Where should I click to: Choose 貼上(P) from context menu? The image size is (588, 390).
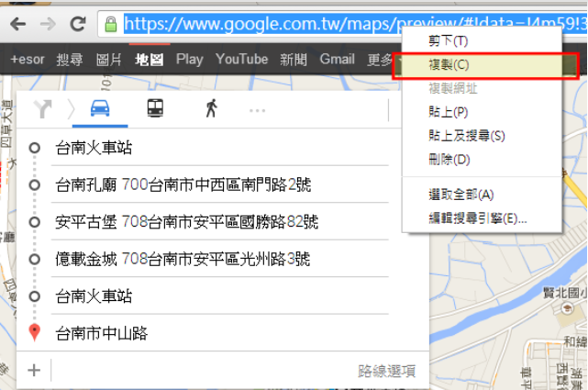coord(449,113)
